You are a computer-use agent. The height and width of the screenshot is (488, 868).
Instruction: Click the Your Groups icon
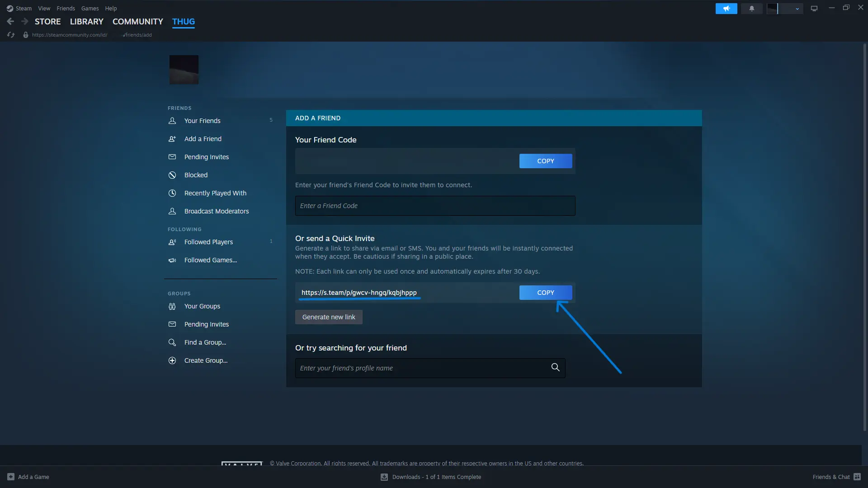click(172, 306)
